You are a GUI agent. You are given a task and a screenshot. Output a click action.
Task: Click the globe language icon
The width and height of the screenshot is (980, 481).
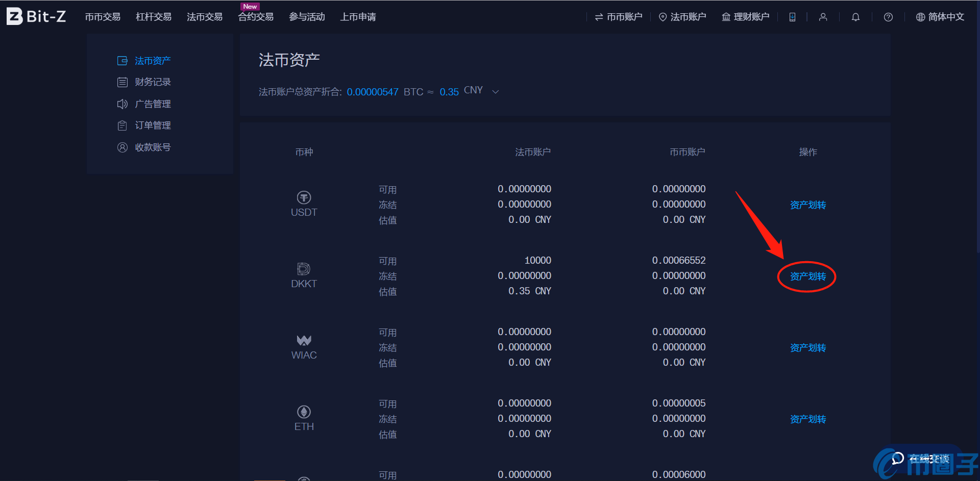[x=920, y=17]
